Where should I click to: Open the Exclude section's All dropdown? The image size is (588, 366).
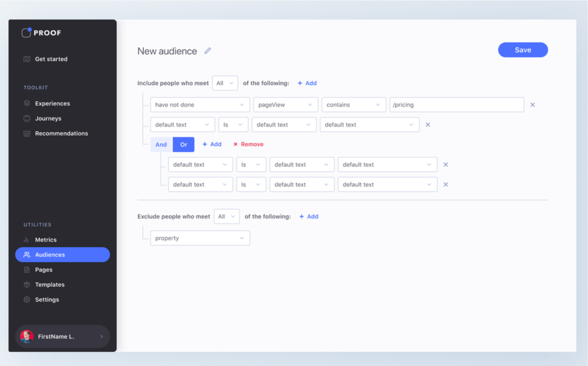pos(226,216)
